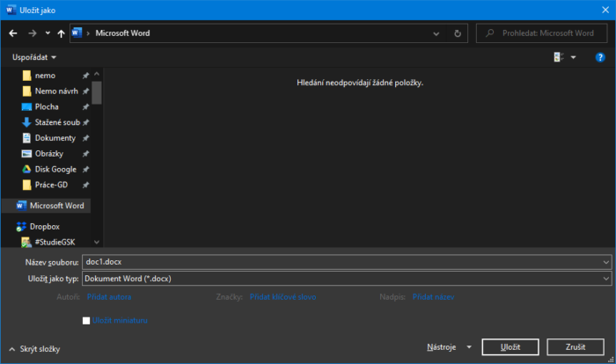
Task: Click the Zrušit cancel button
Action: click(576, 347)
